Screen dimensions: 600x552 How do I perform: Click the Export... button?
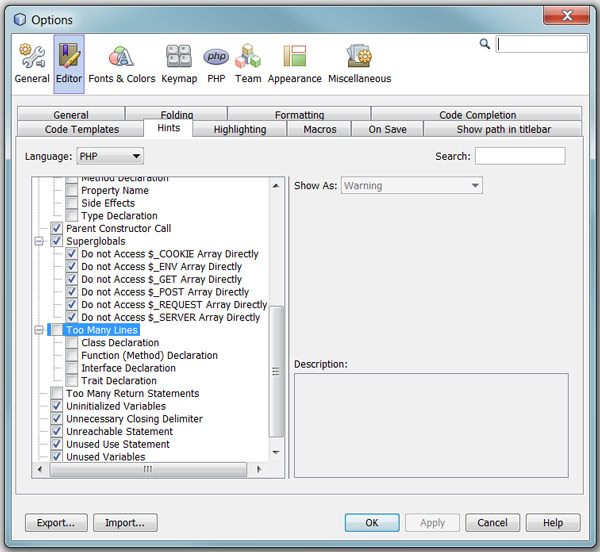56,523
